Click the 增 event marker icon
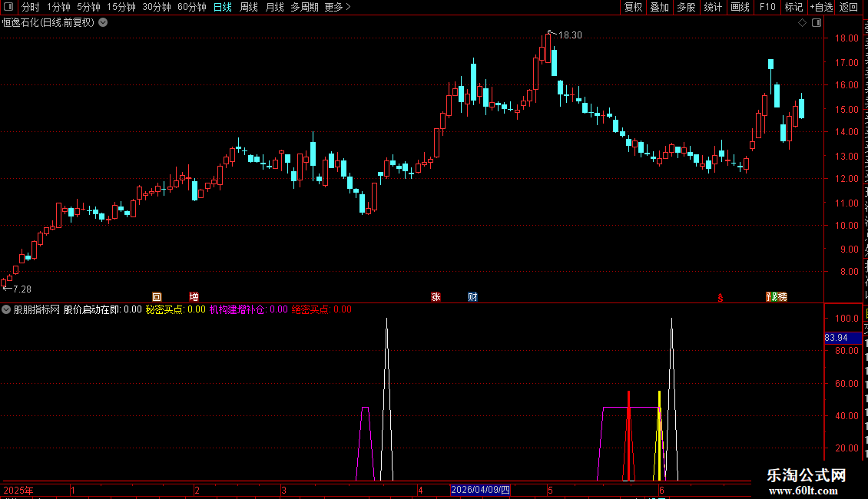The image size is (868, 499). (194, 297)
